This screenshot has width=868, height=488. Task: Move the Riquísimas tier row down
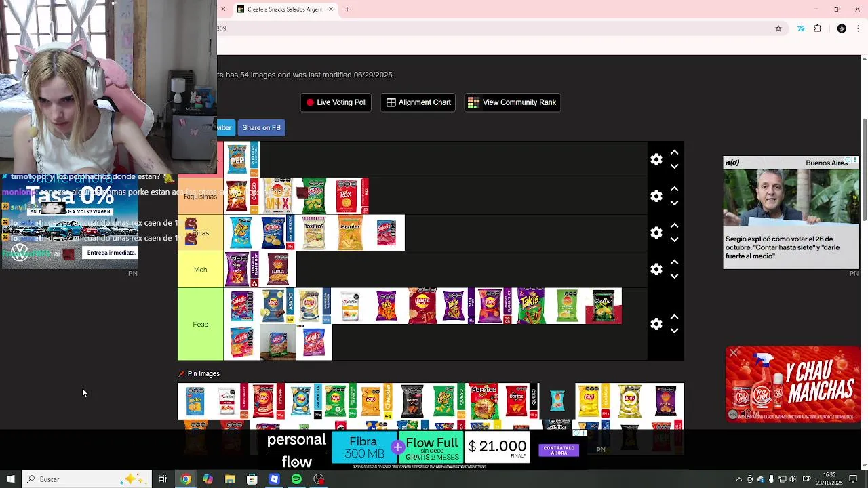click(x=674, y=203)
